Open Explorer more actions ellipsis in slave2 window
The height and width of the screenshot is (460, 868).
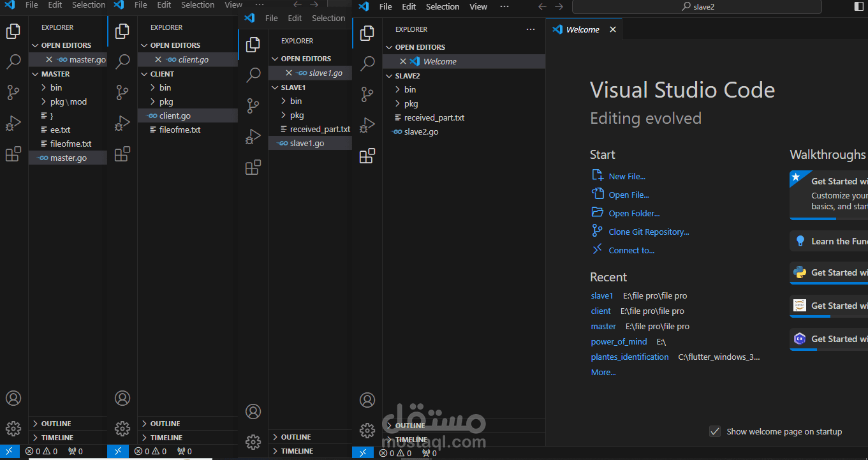pos(531,29)
